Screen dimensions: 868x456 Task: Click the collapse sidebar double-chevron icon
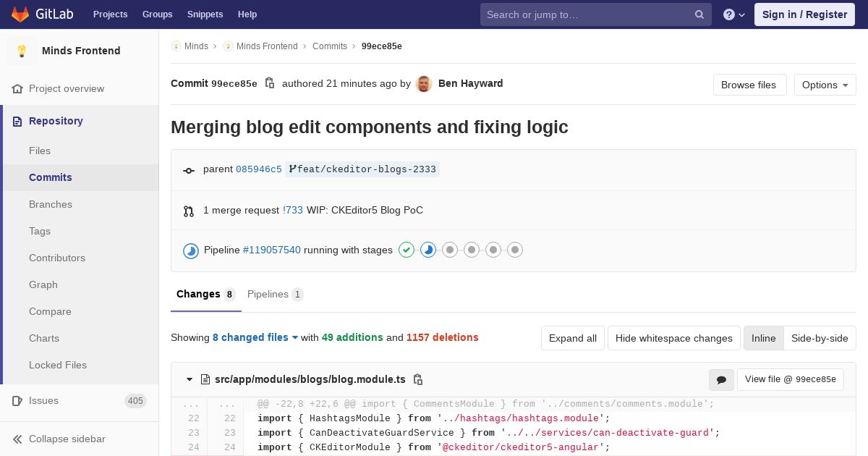(x=17, y=439)
